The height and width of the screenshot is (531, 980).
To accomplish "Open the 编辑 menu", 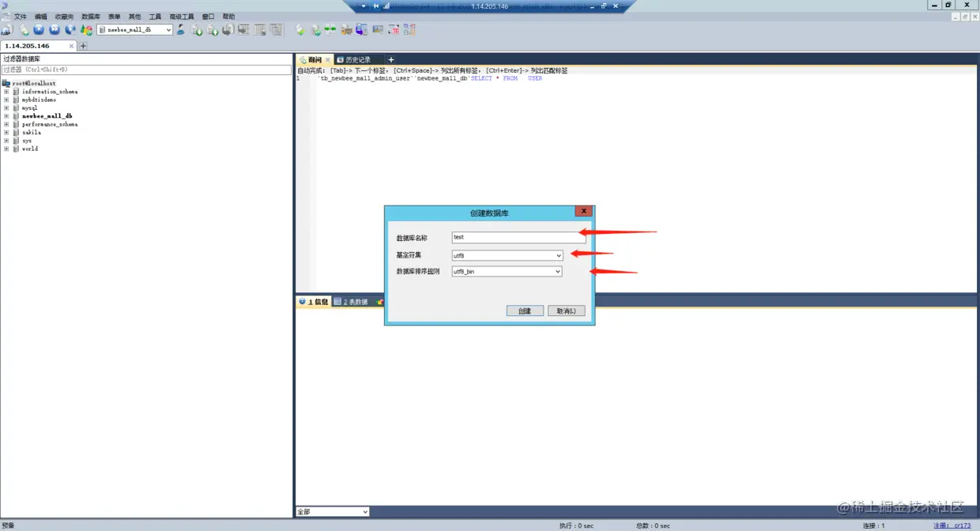I will click(x=40, y=17).
